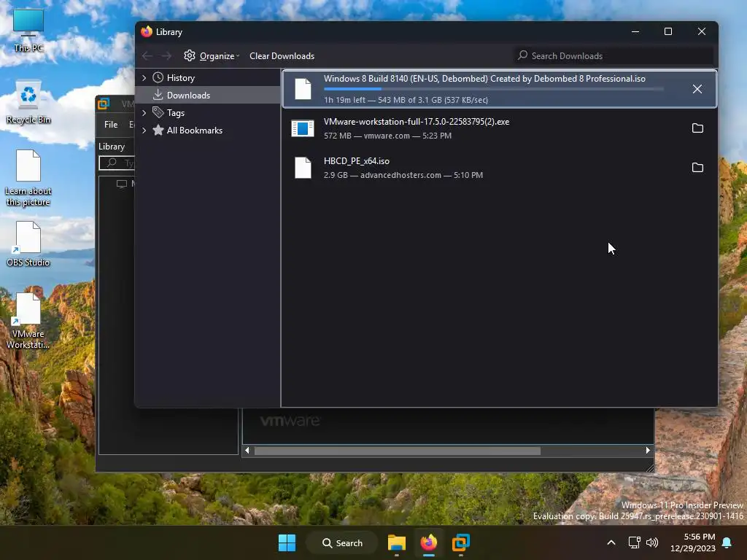Focus the Search Downloads field
Image resolution: width=747 pixels, height=560 pixels.
coord(614,55)
